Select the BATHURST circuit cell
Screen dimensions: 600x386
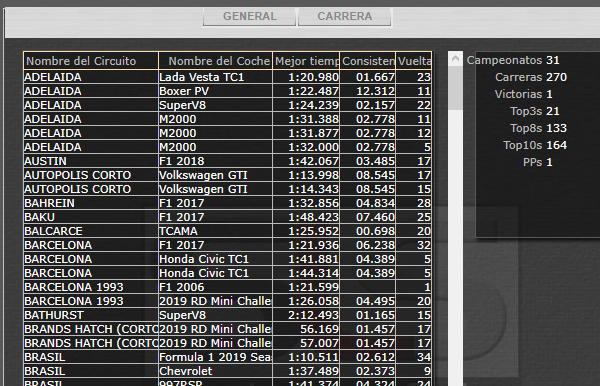tap(91, 315)
